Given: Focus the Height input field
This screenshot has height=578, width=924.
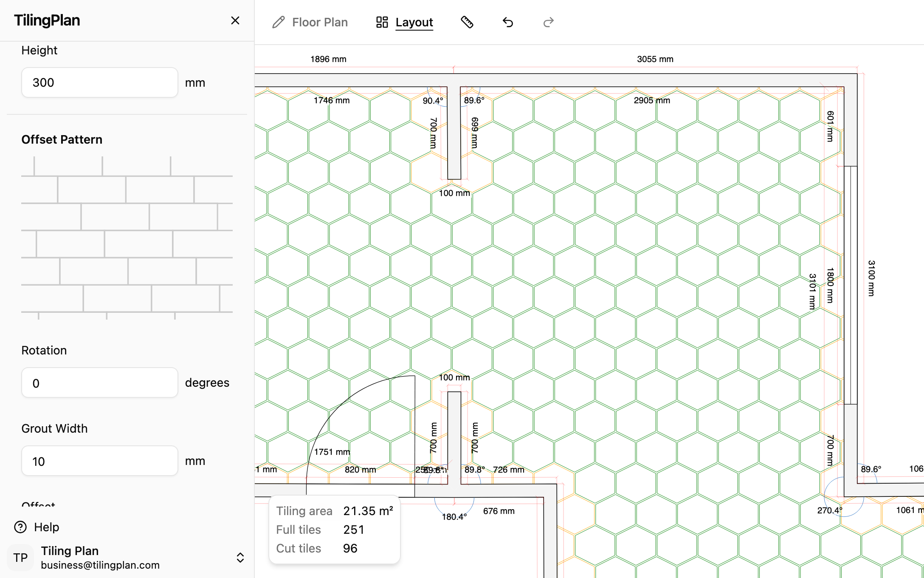Looking at the screenshot, I should (100, 82).
